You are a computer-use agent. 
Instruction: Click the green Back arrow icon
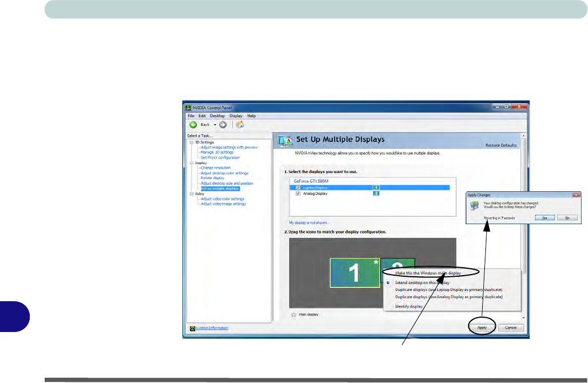coord(193,124)
